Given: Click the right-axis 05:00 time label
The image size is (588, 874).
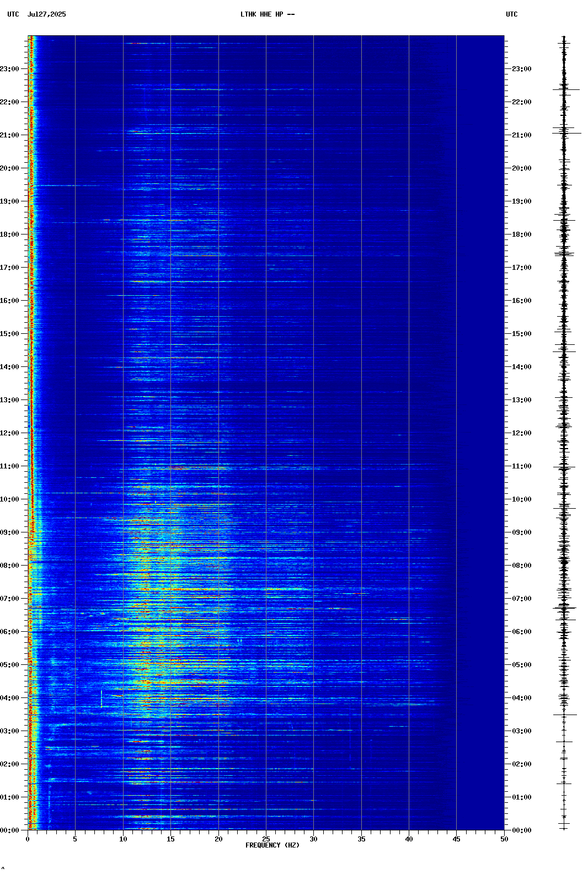Looking at the screenshot, I should click(522, 665).
